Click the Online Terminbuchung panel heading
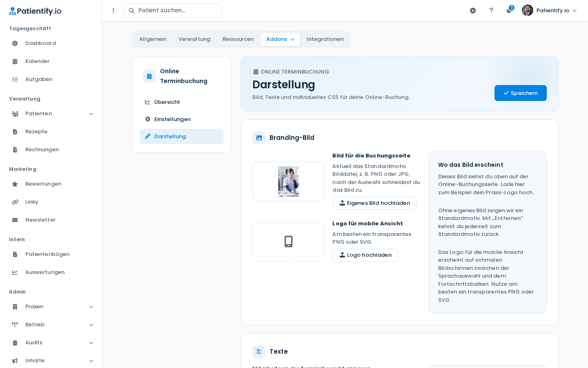This screenshot has width=588, height=368. (x=184, y=76)
